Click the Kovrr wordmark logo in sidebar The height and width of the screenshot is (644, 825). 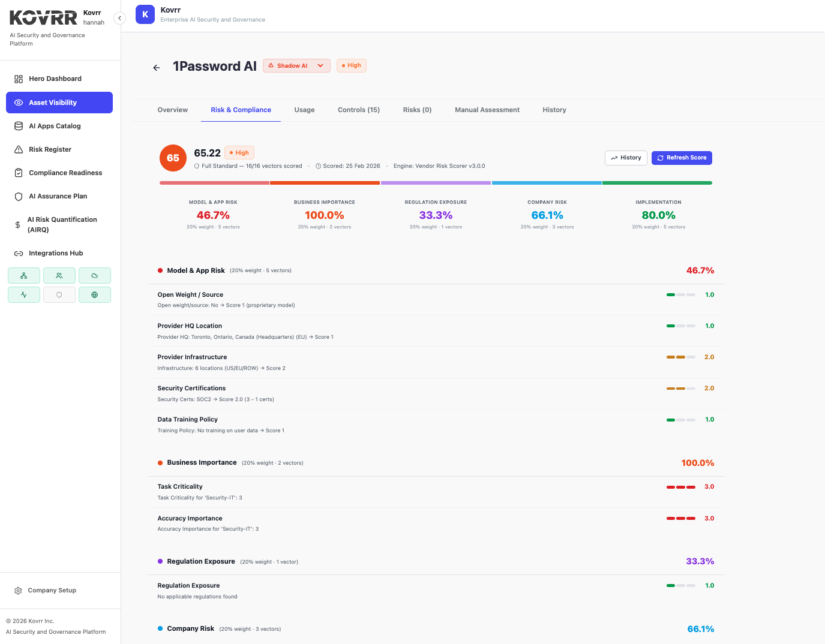pos(43,18)
